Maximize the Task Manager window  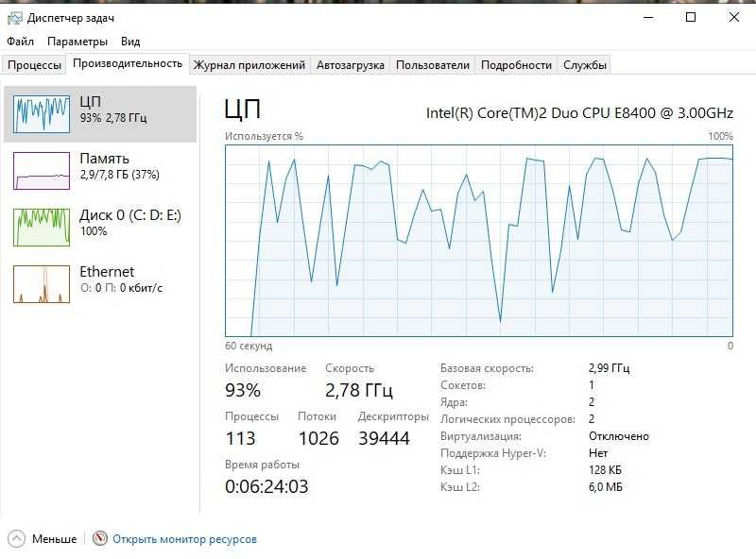coord(691,17)
